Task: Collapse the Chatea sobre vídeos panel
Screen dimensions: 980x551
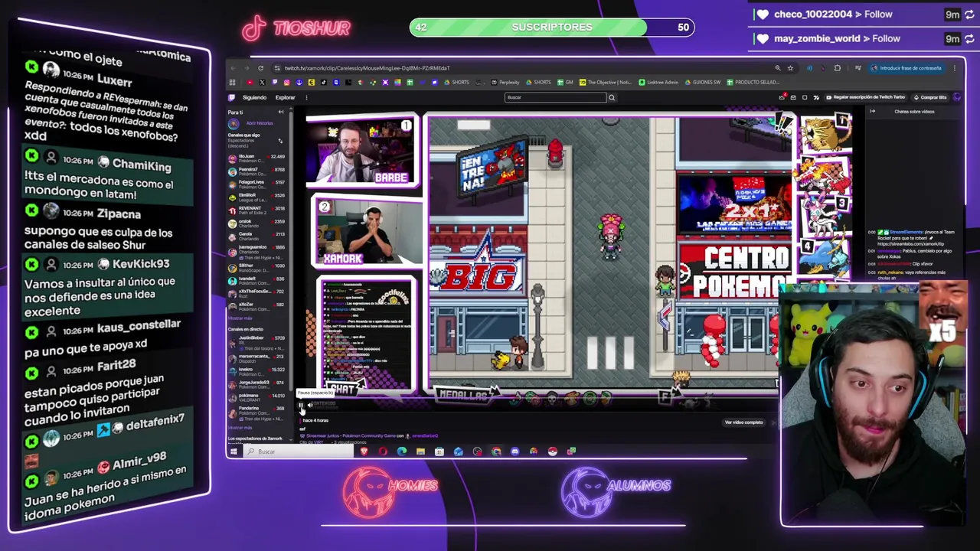Action: 872,112
